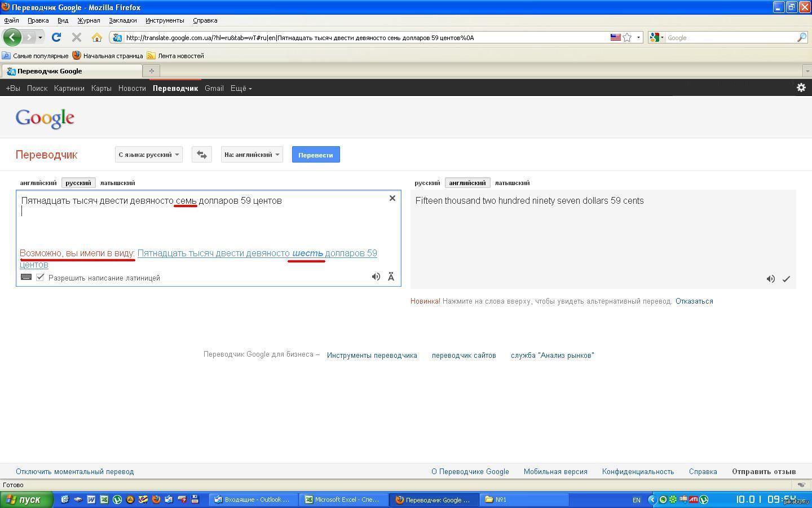
Task: Switch to 'Microsoft Excel' taskbar window
Action: [343, 500]
